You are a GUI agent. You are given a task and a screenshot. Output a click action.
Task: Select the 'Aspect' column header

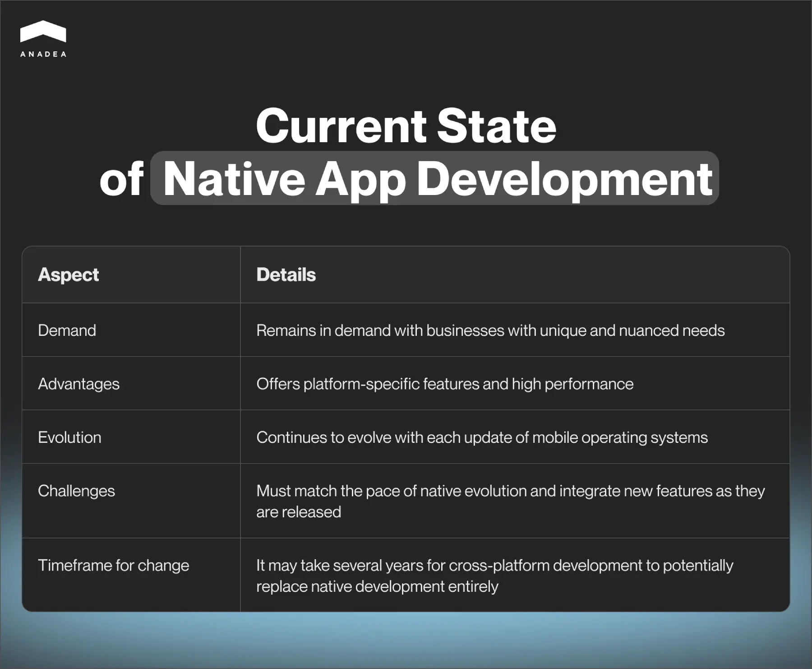(69, 274)
